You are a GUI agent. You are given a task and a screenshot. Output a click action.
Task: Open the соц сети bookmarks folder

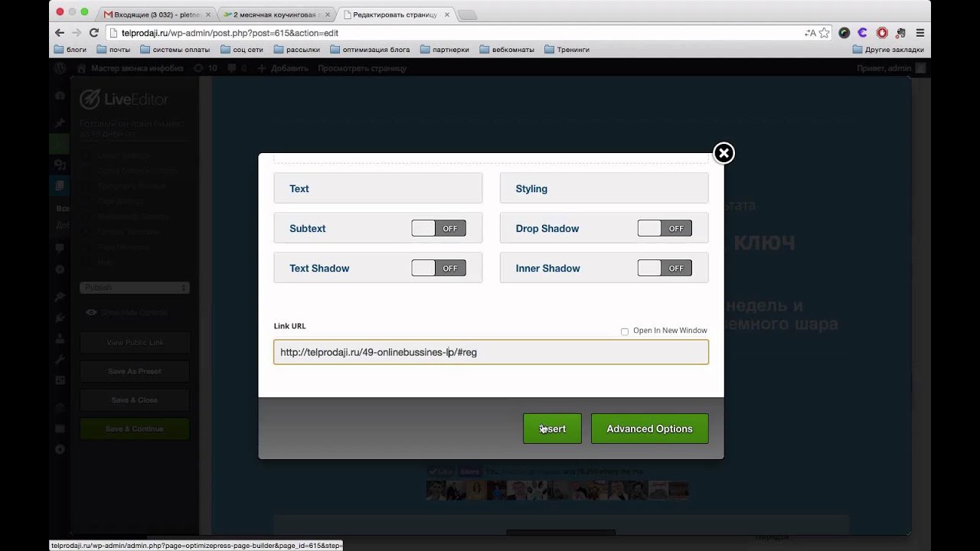click(242, 50)
